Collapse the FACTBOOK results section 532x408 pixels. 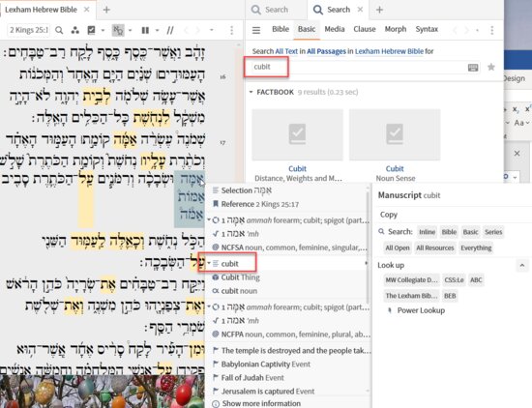[x=251, y=92]
